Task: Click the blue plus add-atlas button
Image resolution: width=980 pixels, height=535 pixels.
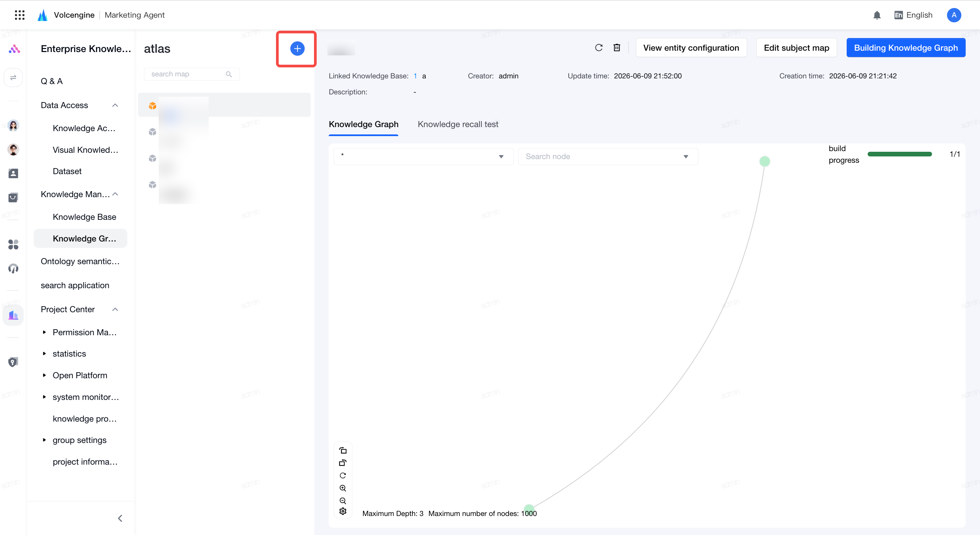Action: pyautogui.click(x=297, y=49)
